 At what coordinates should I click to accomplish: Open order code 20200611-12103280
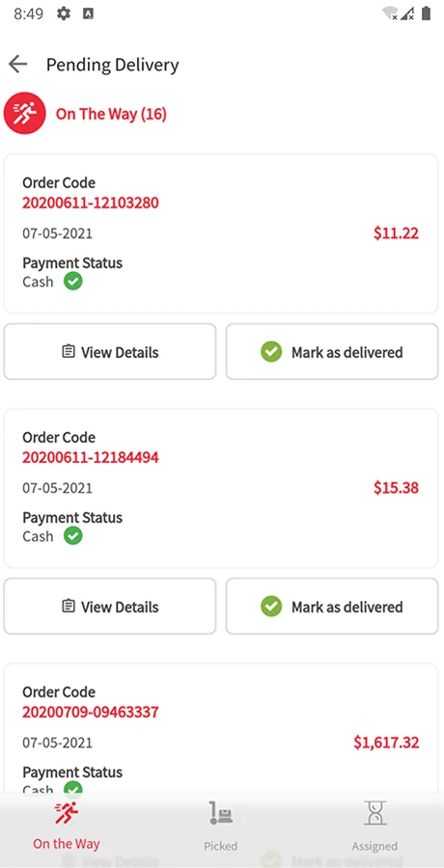click(91, 203)
